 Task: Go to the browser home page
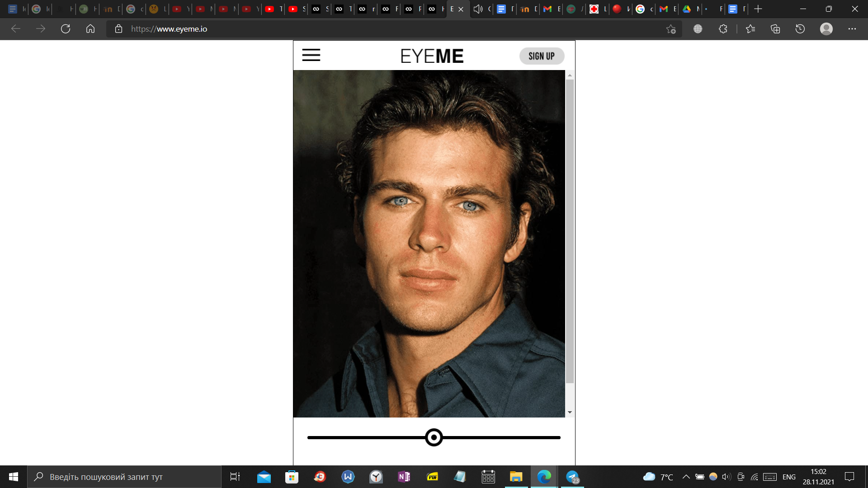(90, 29)
